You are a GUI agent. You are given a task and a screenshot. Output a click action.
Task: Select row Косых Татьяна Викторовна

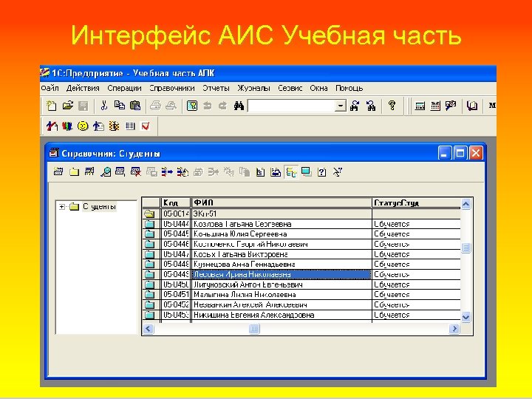[x=301, y=254]
